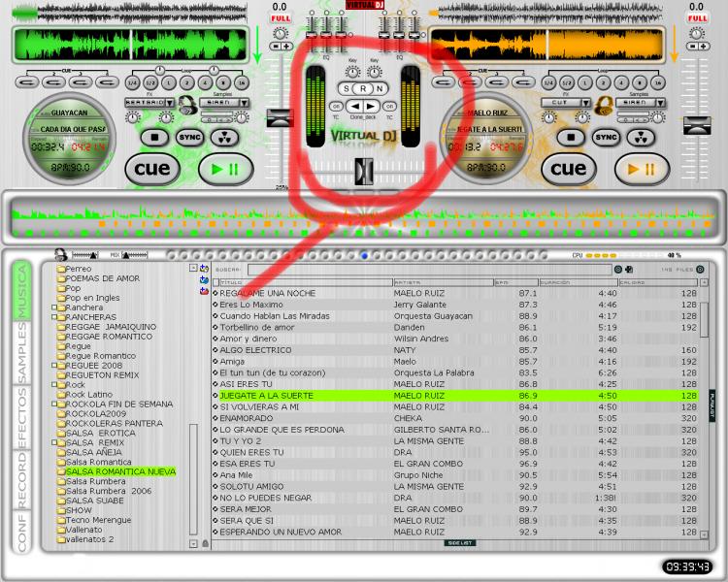Toggle the right deck orange headphones icon

[604, 106]
